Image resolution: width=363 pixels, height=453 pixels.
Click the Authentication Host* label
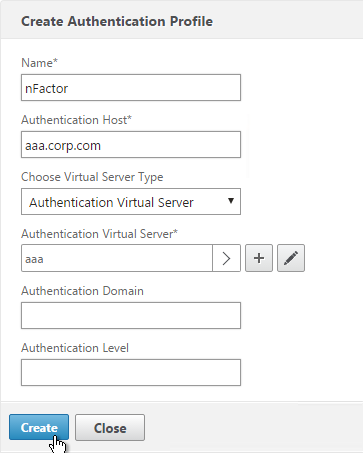(76, 120)
